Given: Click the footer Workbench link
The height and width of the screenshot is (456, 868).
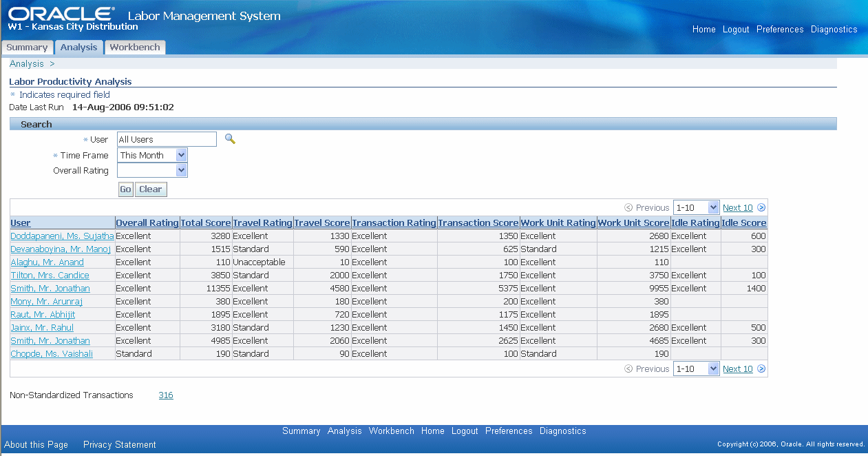Looking at the screenshot, I should pyautogui.click(x=392, y=431).
